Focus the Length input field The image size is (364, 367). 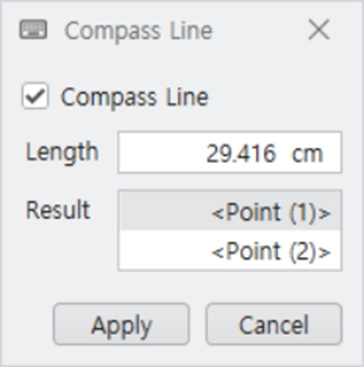tap(230, 153)
